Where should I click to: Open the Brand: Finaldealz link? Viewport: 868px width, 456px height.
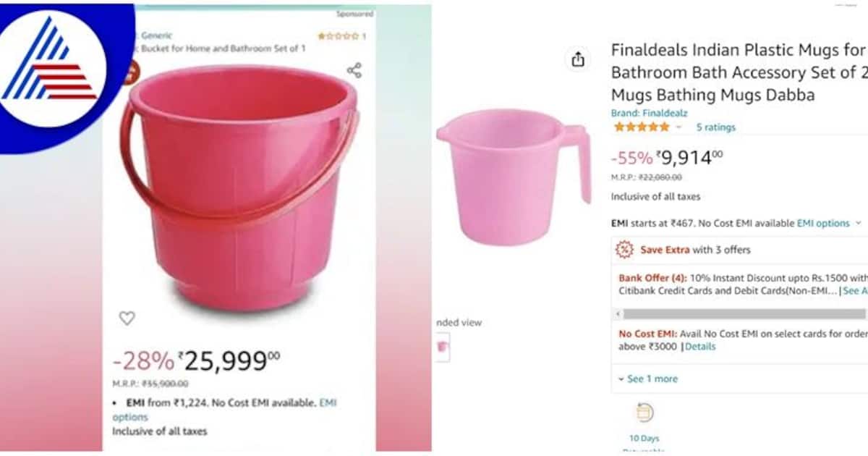point(648,113)
